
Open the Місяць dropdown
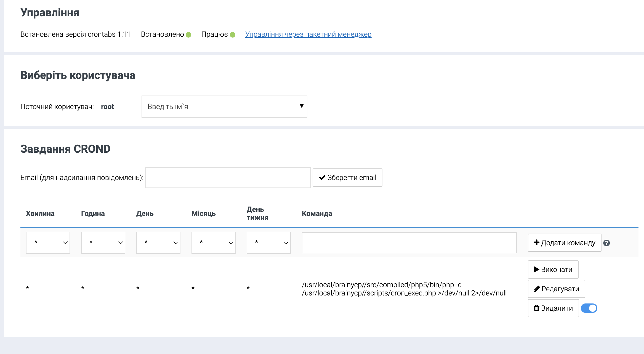click(214, 243)
